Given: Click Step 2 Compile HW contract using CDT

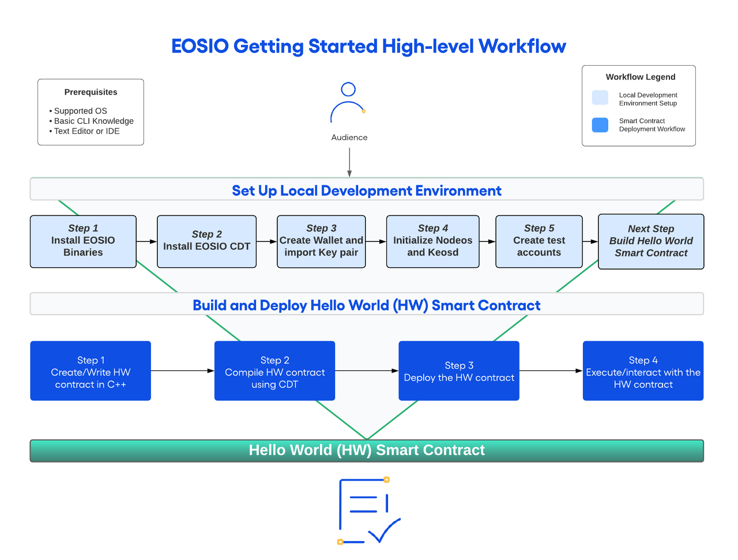Looking at the screenshot, I should click(x=275, y=371).
